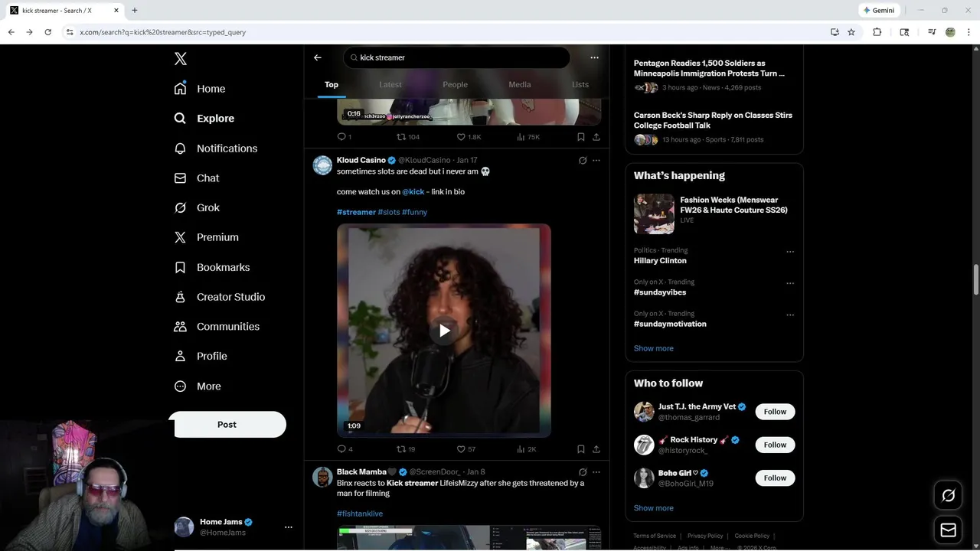980x551 pixels.
Task: View analytics of Kloud Casino post
Action: [x=527, y=449]
